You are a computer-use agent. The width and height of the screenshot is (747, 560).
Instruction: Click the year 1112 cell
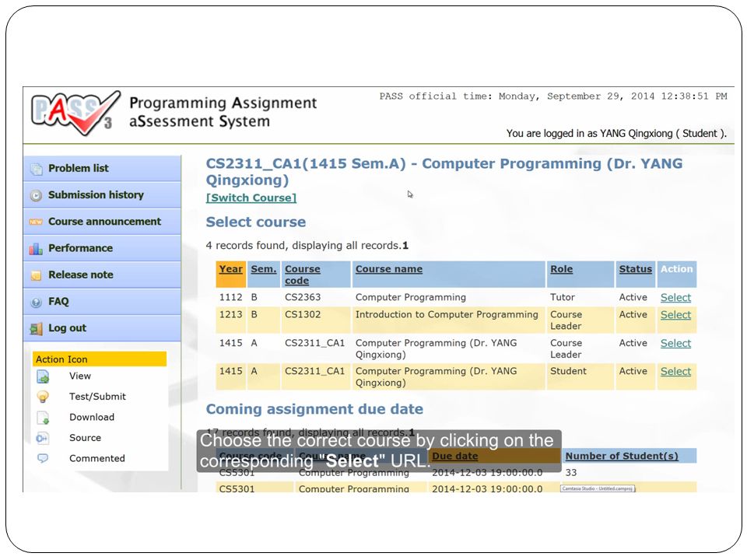(x=230, y=298)
